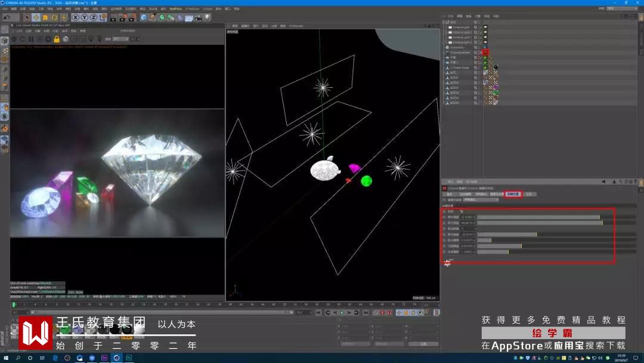
Task: Adjust the Bloom power slider
Action: click(557, 217)
